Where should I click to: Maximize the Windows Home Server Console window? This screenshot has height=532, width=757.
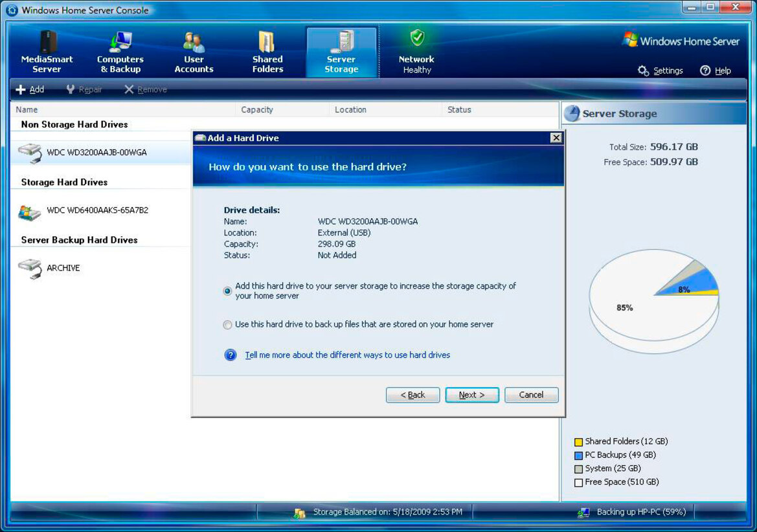point(710,7)
